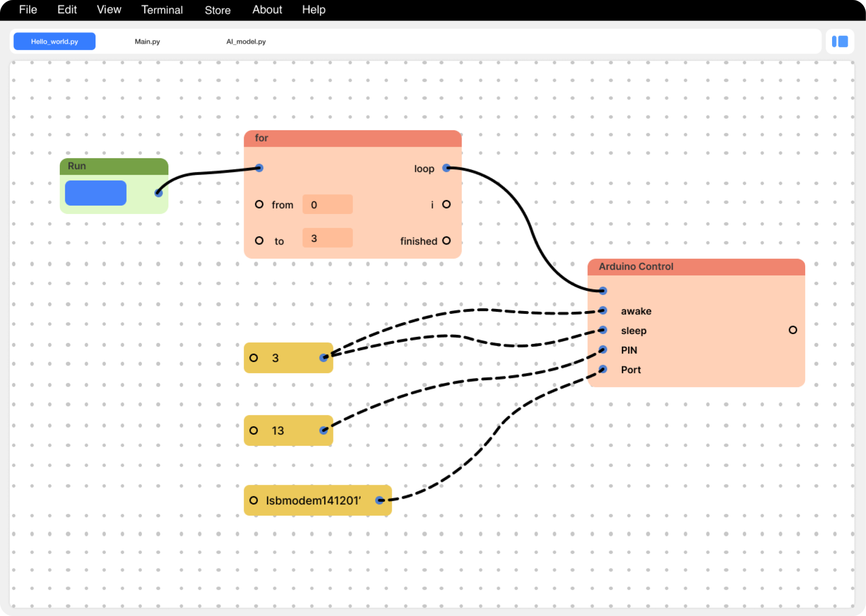Select the Run node header
This screenshot has height=616, width=866.
pos(114,167)
